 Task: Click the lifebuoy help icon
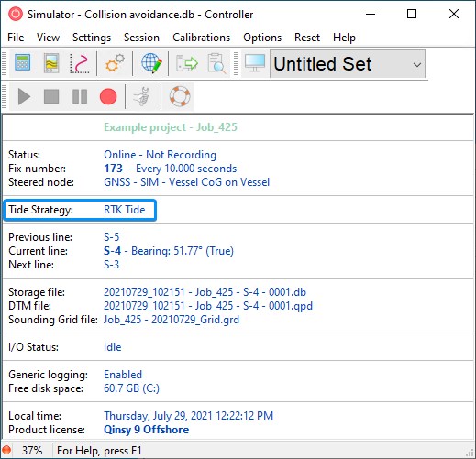[180, 96]
